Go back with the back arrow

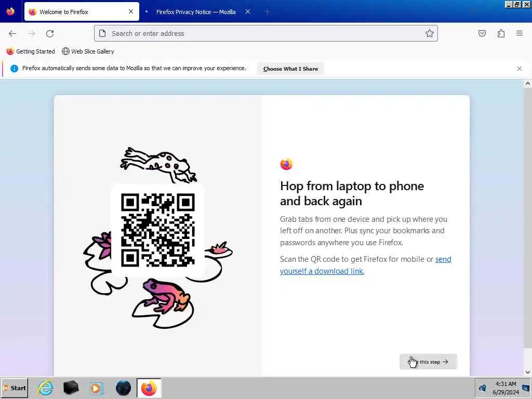point(12,34)
